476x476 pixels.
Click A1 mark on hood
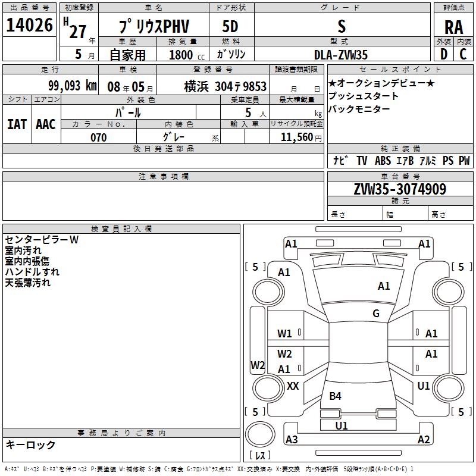point(384,286)
